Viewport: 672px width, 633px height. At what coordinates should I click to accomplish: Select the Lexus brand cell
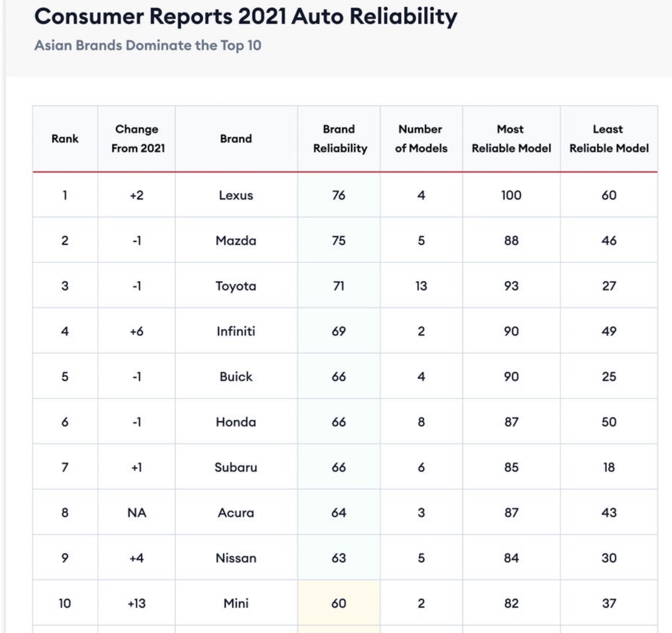[x=236, y=195]
